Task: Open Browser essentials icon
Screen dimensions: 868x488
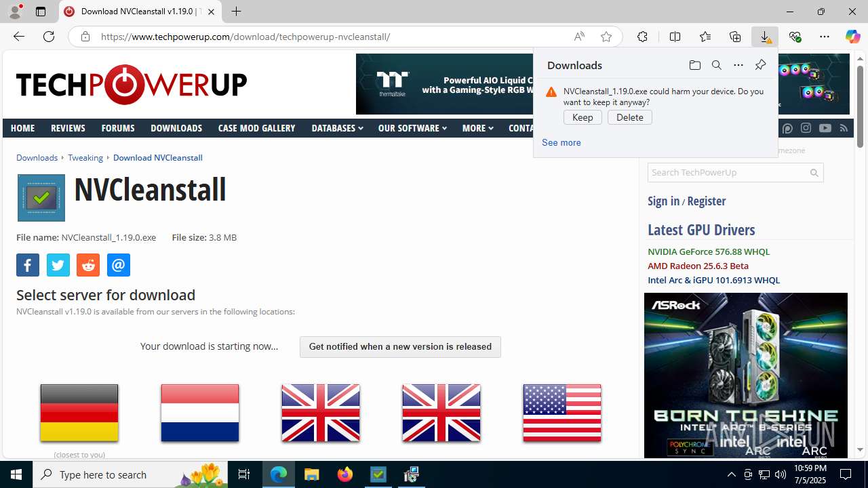Action: [x=795, y=37]
